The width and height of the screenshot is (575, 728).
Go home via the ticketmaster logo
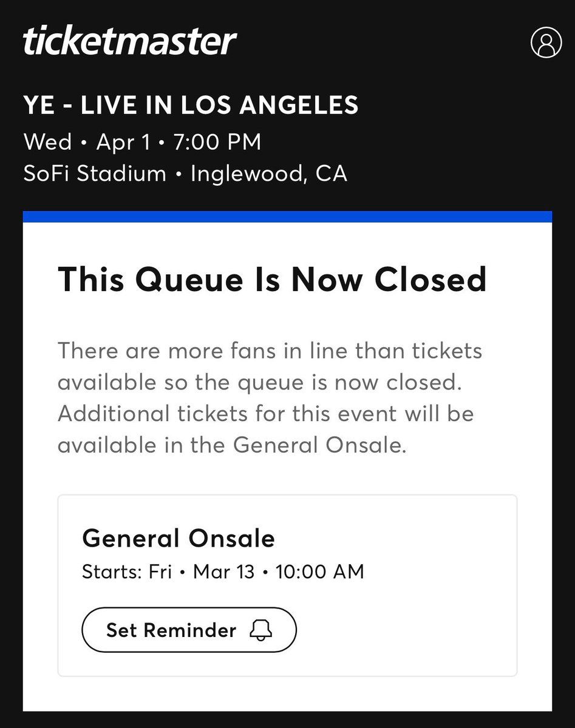pos(129,41)
